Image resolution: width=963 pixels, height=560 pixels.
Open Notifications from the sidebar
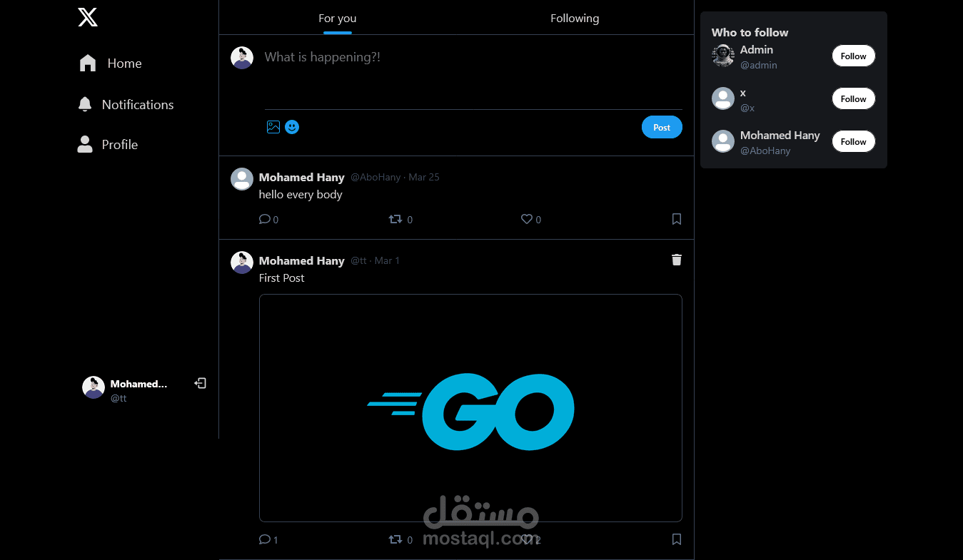(126, 105)
